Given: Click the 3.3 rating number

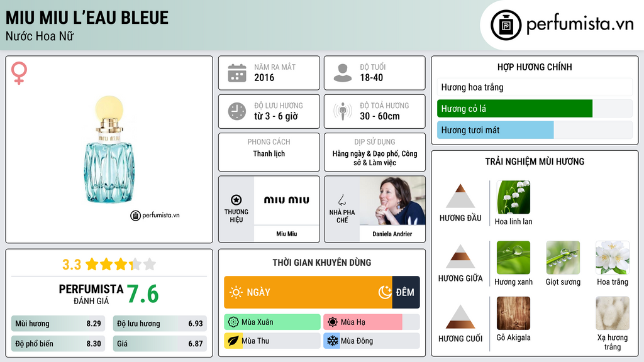Looking at the screenshot, I should (x=72, y=265).
